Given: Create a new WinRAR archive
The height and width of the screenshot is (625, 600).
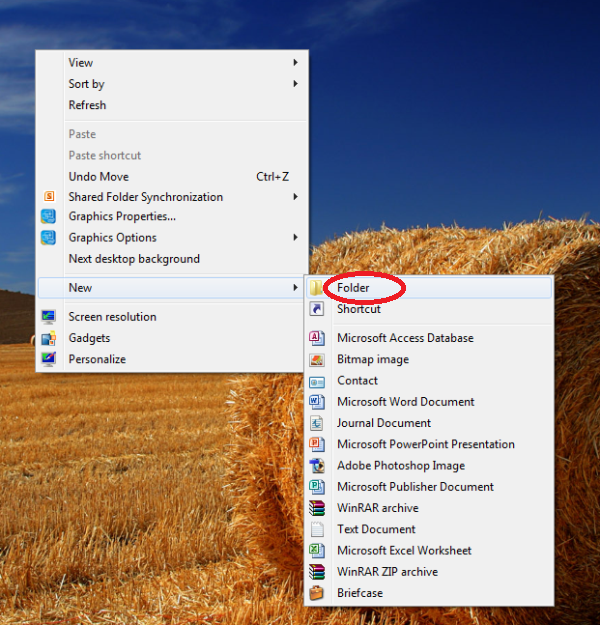Looking at the screenshot, I should click(429, 508).
